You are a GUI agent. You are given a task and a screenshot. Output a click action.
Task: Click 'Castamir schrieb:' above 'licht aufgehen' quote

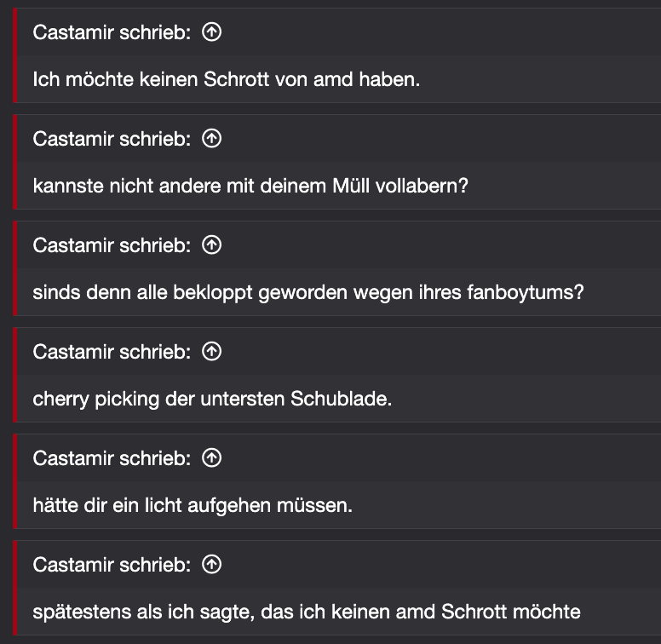(112, 458)
